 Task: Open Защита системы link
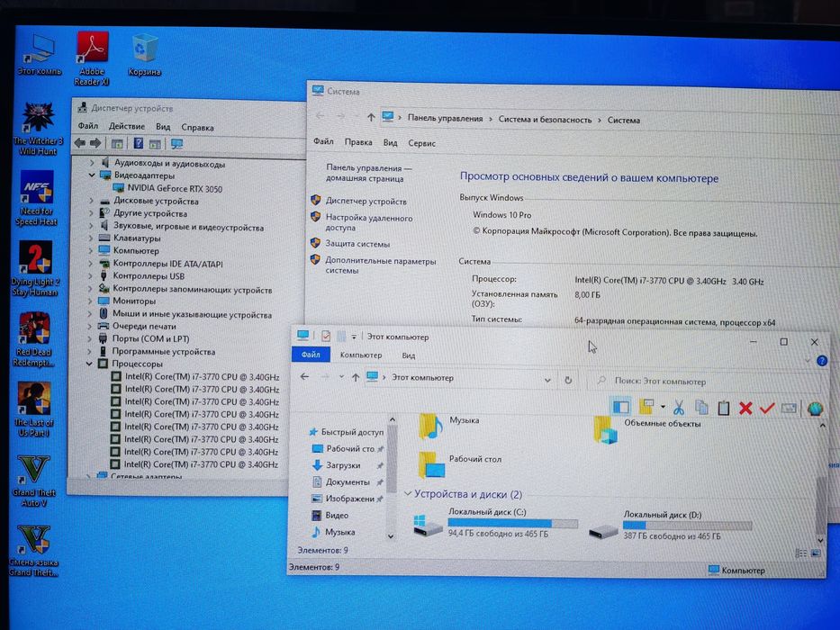coord(357,244)
